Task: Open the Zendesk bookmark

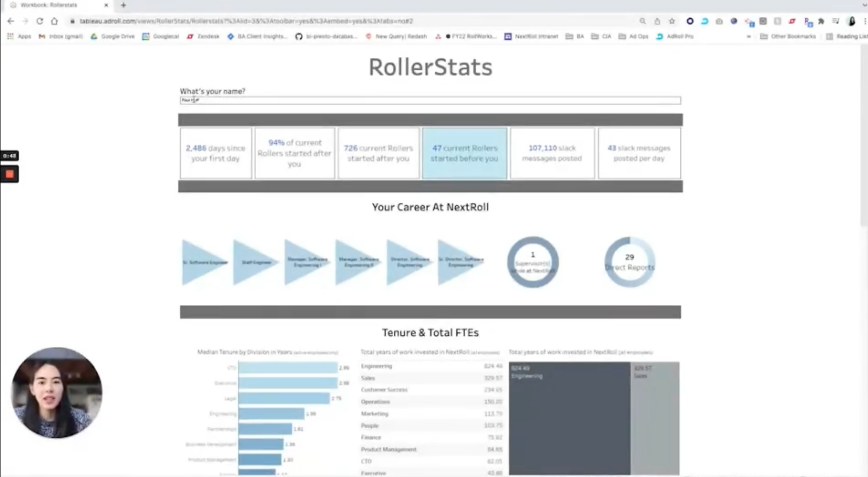Action: click(x=203, y=36)
